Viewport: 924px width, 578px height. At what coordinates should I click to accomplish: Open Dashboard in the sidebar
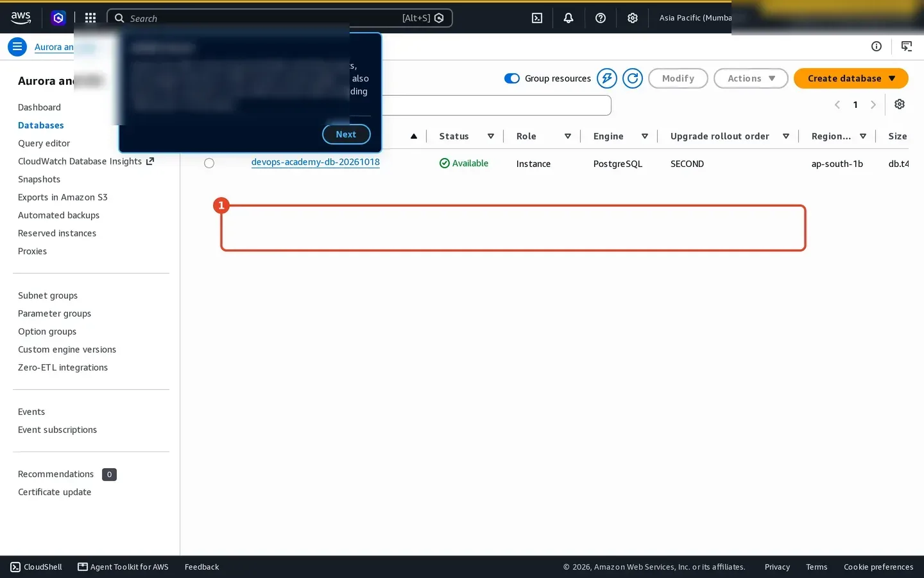point(39,107)
